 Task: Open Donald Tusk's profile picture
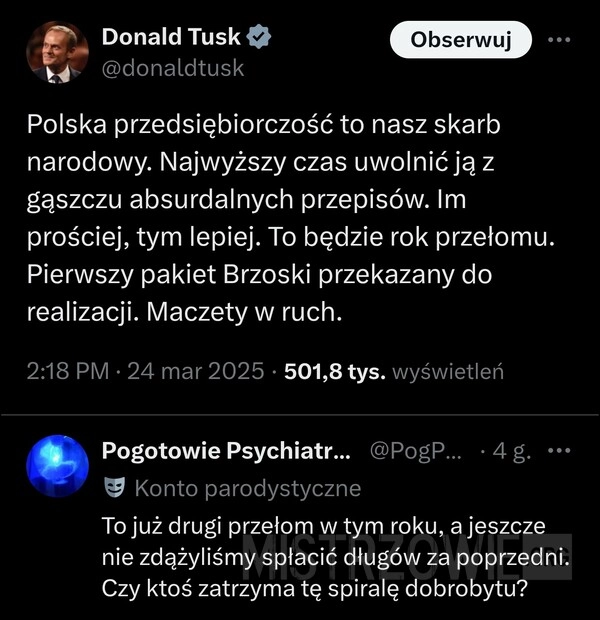(57, 53)
